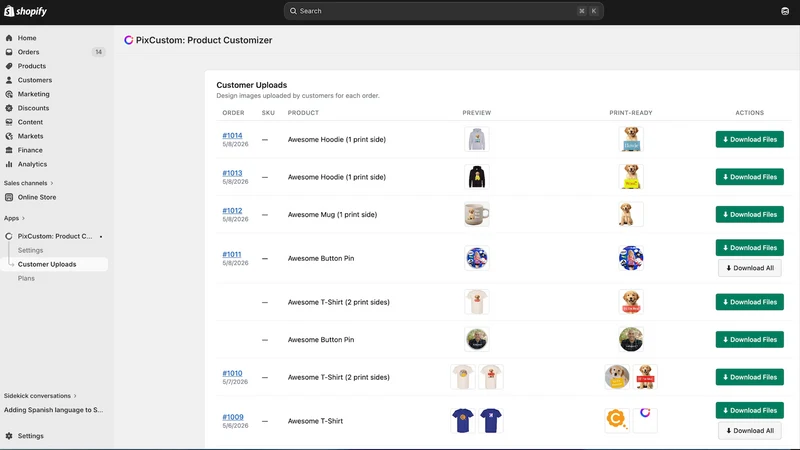Click the PRINT-READY column header
This screenshot has width=800, height=450.
pos(631,113)
